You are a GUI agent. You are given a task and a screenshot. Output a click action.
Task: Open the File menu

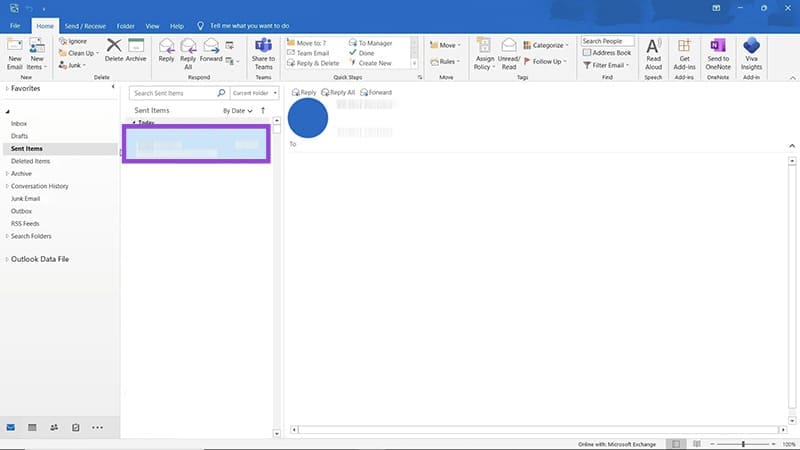(15, 24)
